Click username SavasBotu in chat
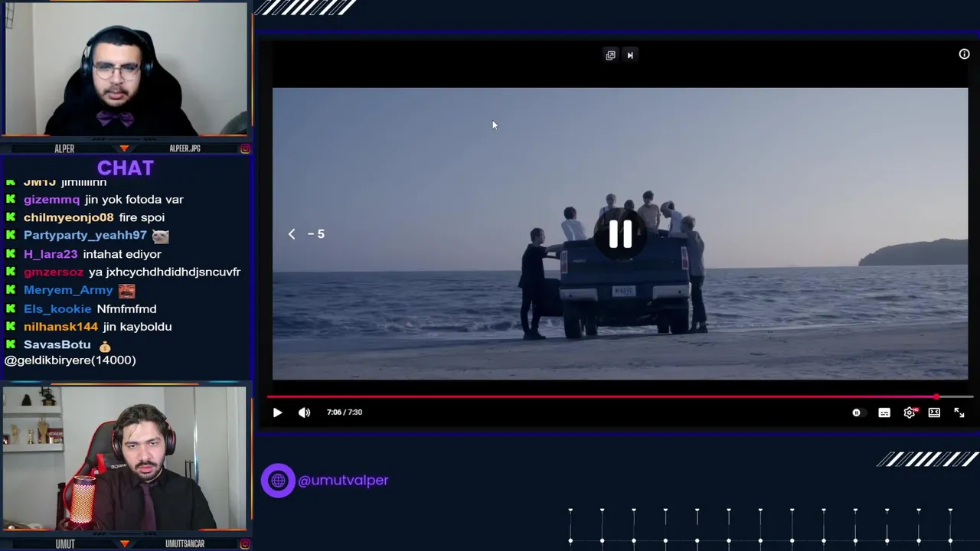The width and height of the screenshot is (980, 551). click(x=57, y=345)
